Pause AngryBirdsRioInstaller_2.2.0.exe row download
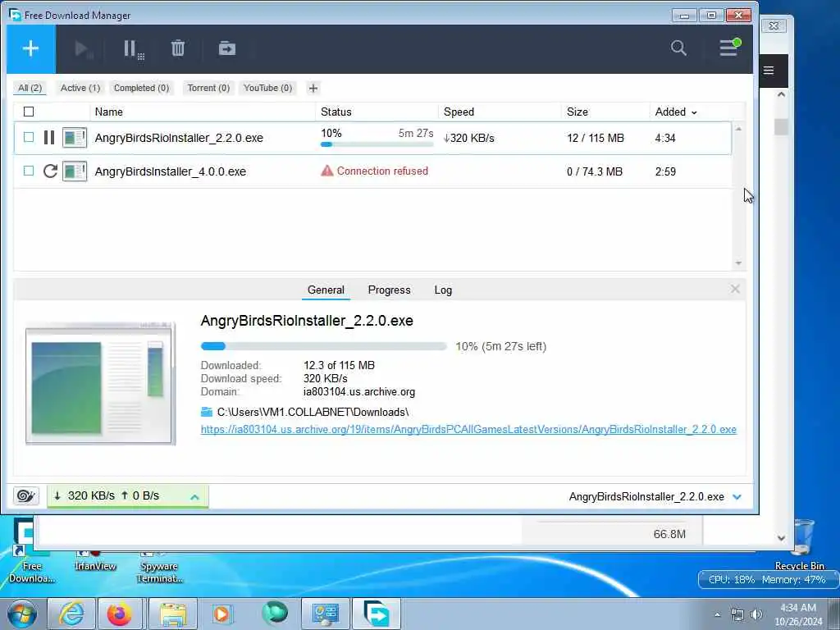This screenshot has width=840, height=630. click(49, 138)
